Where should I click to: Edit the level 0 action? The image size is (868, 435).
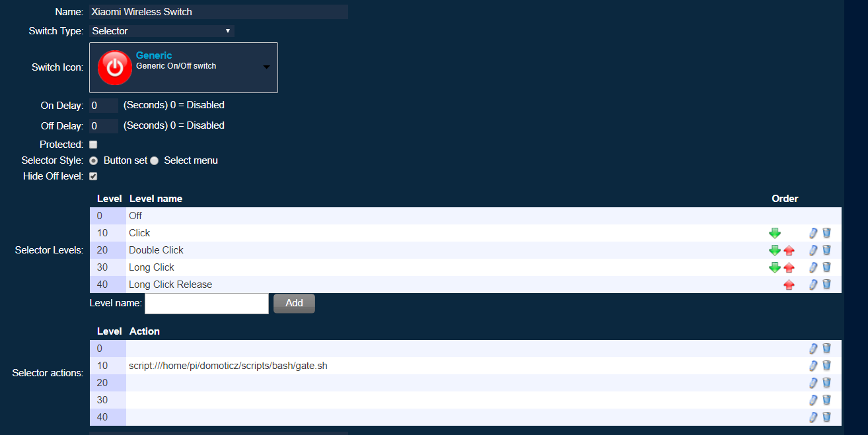[x=813, y=349]
